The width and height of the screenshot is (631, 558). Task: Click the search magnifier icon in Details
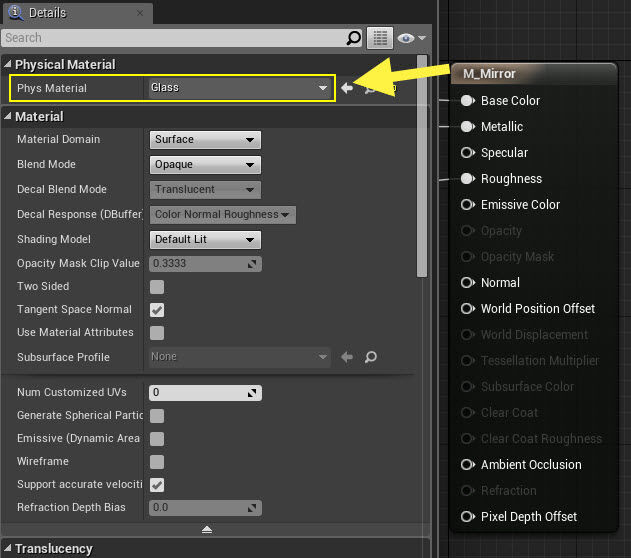pyautogui.click(x=353, y=38)
